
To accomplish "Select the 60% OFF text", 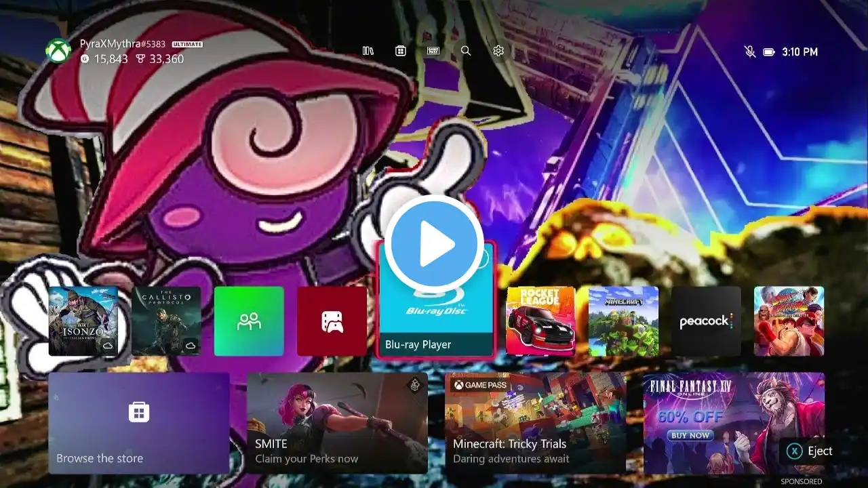I will [x=690, y=416].
